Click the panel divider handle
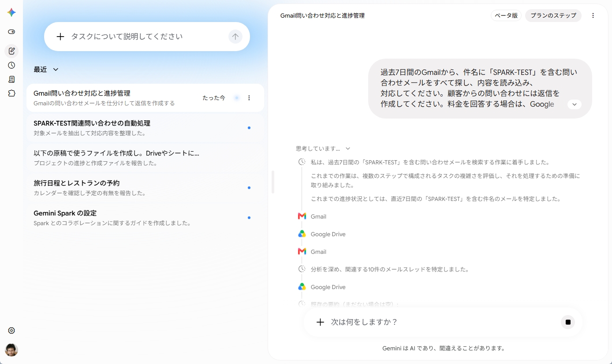 (x=273, y=182)
